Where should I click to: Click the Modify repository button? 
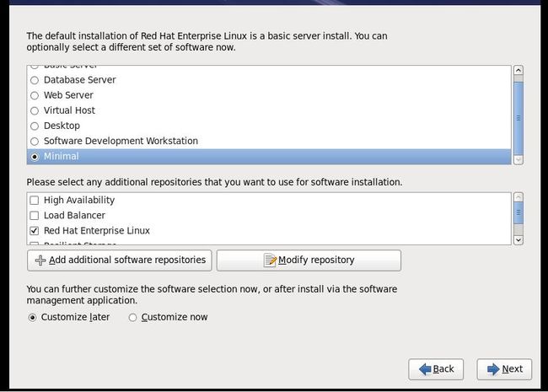(309, 260)
